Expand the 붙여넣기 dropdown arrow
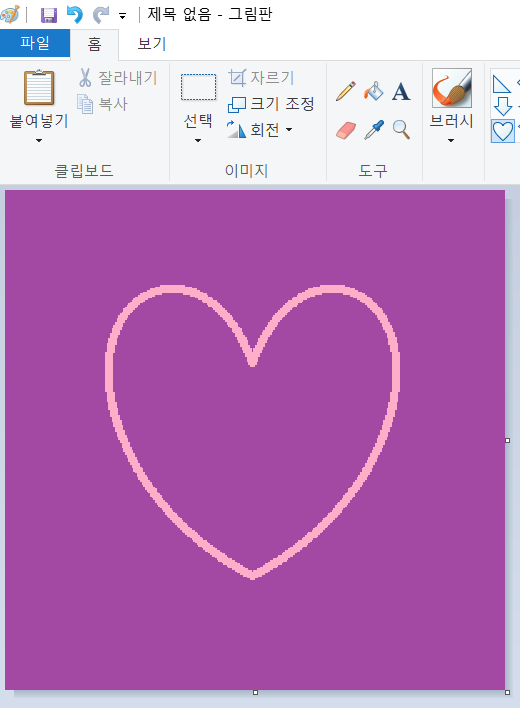Screen dimensions: 520x708 click(x=39, y=140)
